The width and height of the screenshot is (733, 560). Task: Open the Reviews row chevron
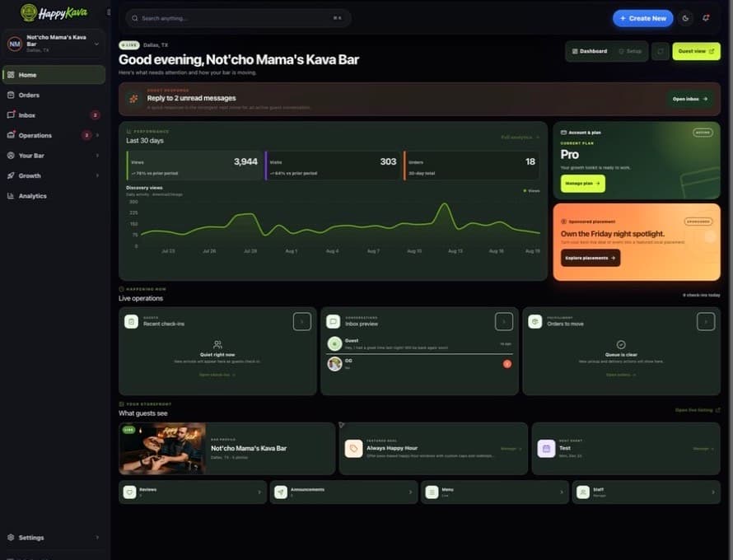[x=259, y=492]
